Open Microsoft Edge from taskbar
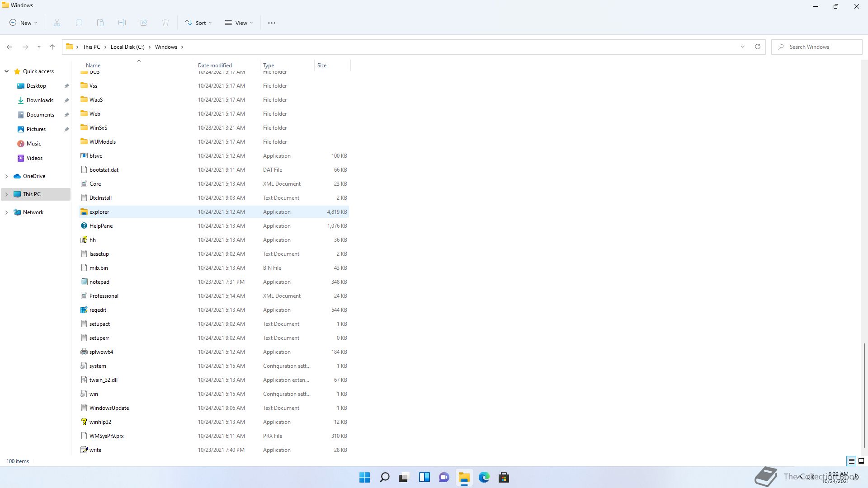Screen dimensions: 868x488 (484, 477)
